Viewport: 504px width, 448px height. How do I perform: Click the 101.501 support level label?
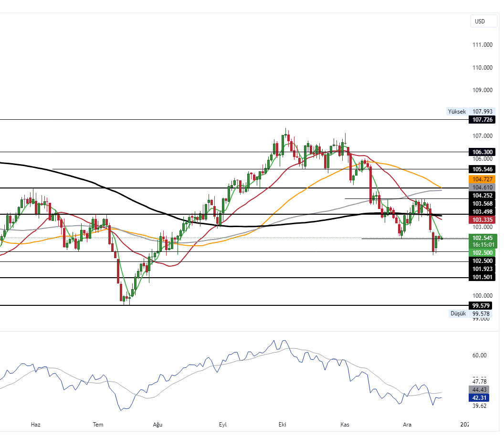482,277
